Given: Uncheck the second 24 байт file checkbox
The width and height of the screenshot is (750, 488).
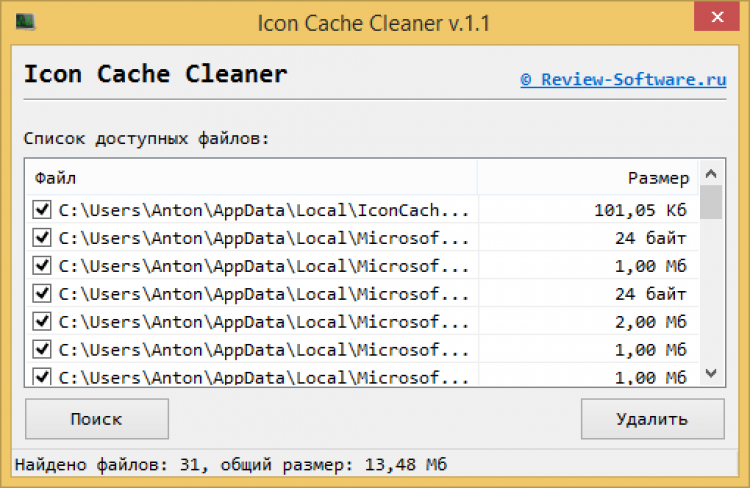Looking at the screenshot, I should click(x=42, y=294).
